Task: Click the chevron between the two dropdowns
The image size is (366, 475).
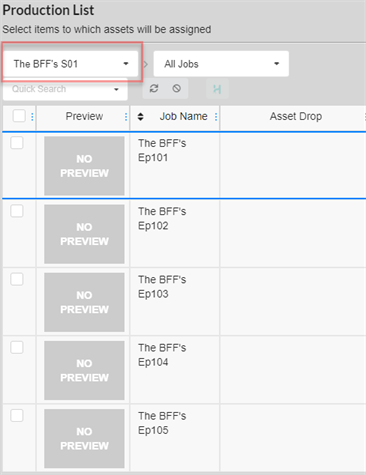Action: [146, 64]
